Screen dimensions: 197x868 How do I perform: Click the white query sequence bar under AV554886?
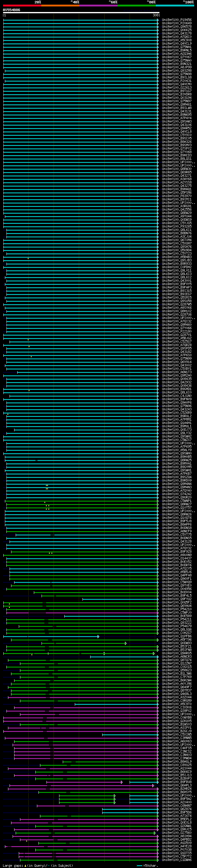[x=81, y=13]
